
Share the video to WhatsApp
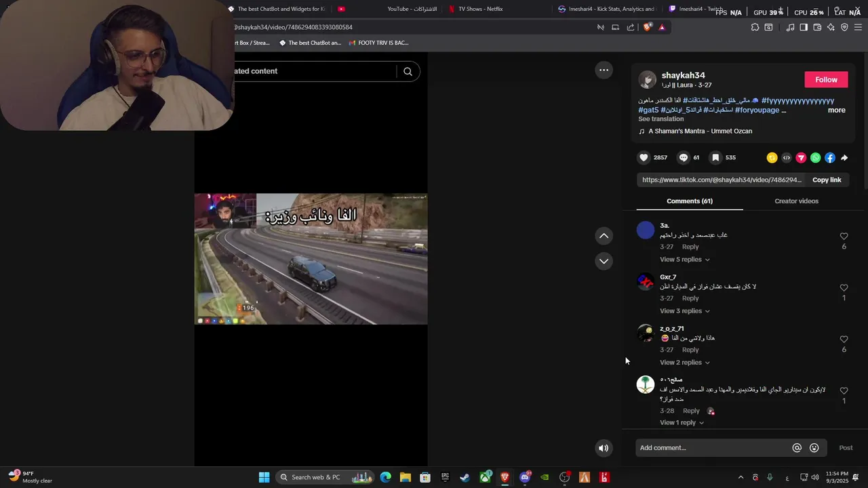click(x=815, y=158)
